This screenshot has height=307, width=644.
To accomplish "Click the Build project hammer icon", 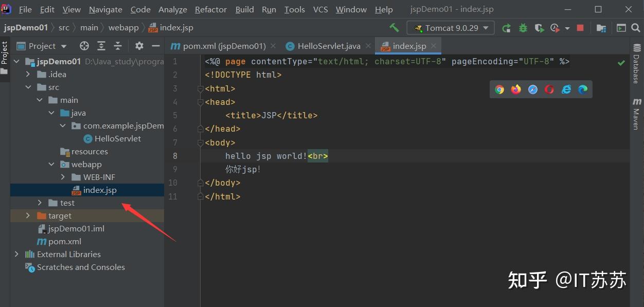I will coord(394,28).
